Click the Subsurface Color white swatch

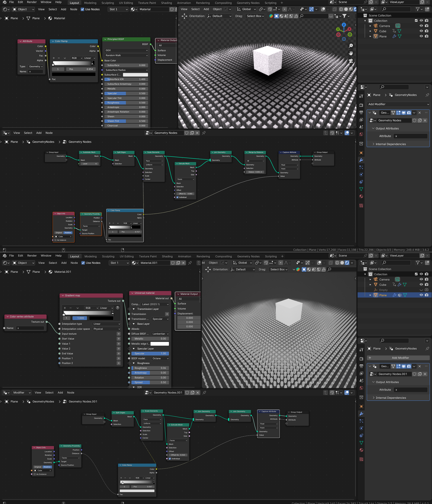click(135, 75)
